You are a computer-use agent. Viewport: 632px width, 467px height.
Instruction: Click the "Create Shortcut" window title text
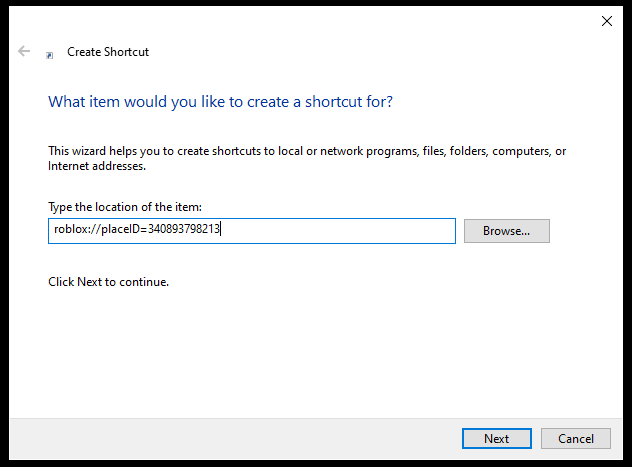coord(108,52)
